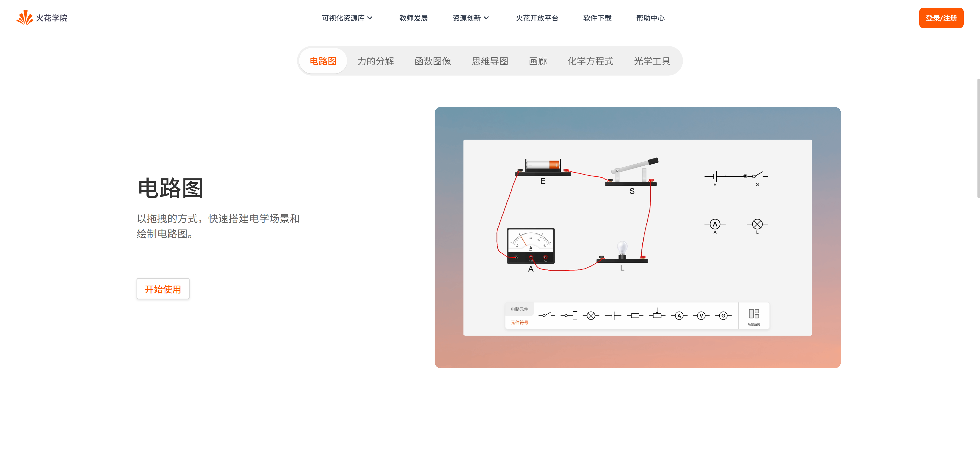The image size is (980, 465).
Task: Switch to 电路元件 component tab
Action: point(519,309)
